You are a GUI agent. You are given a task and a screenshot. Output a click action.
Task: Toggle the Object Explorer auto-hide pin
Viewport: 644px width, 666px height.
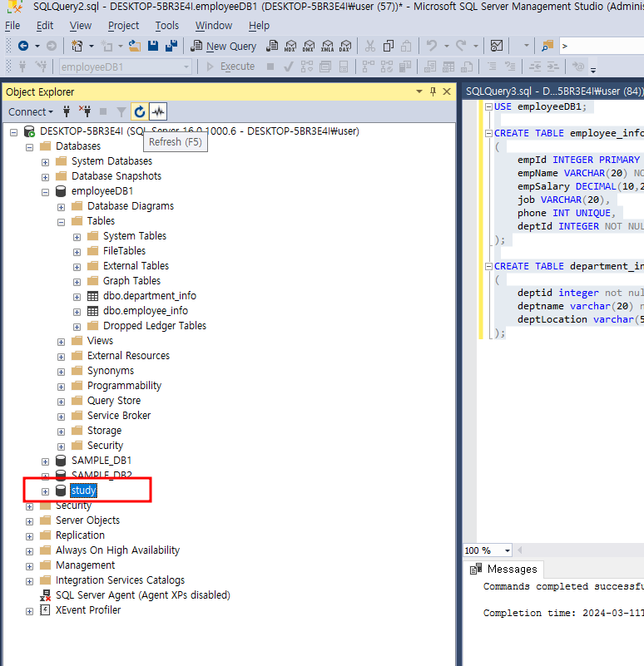[433, 91]
